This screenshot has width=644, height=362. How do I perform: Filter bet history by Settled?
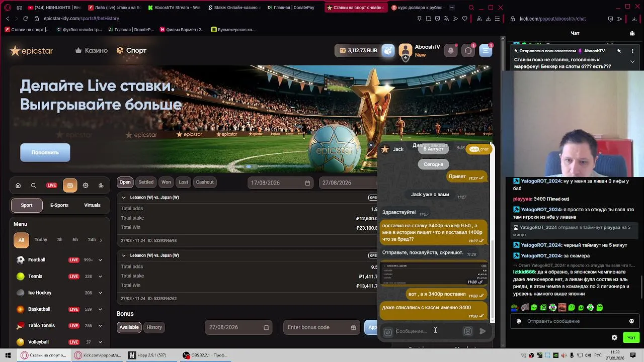tap(146, 182)
